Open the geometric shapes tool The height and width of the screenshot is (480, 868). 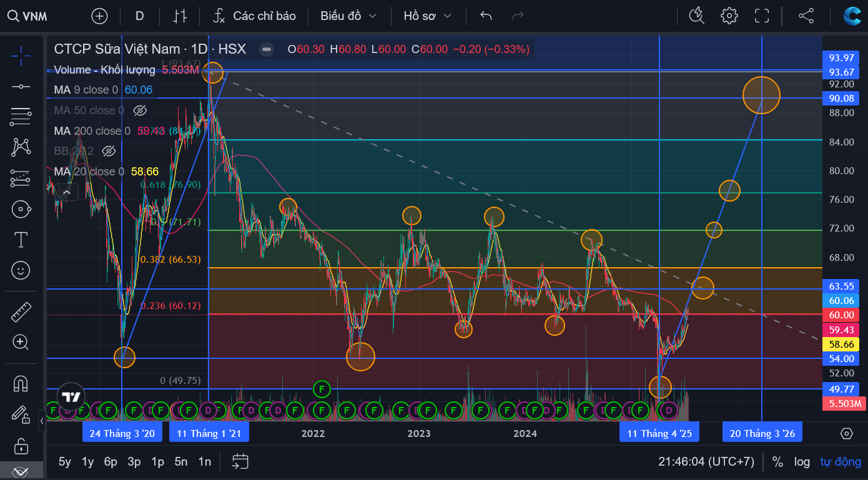tap(21, 209)
